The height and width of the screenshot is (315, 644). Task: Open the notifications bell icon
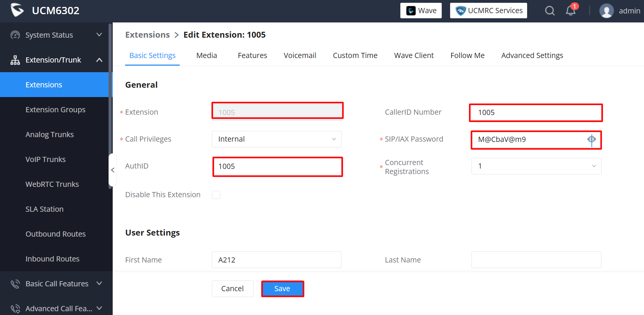tap(571, 11)
